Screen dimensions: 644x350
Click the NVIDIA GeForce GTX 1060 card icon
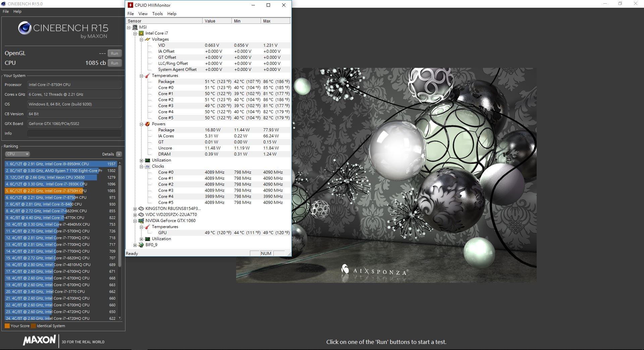141,221
